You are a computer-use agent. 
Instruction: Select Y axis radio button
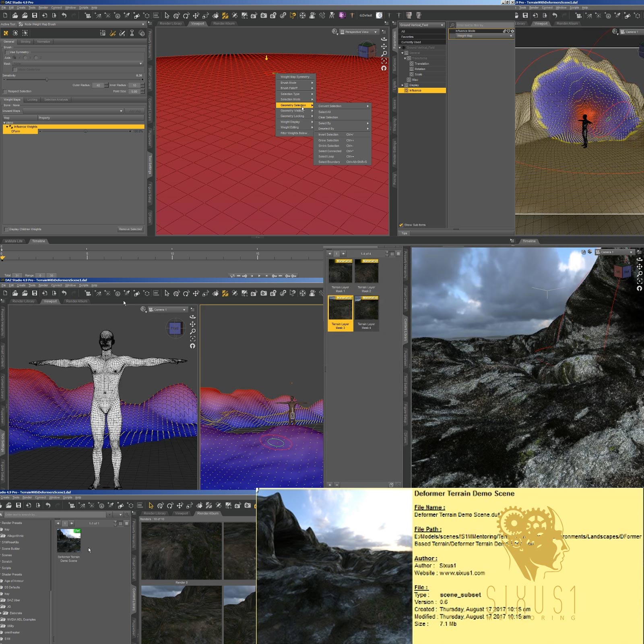pos(25,58)
